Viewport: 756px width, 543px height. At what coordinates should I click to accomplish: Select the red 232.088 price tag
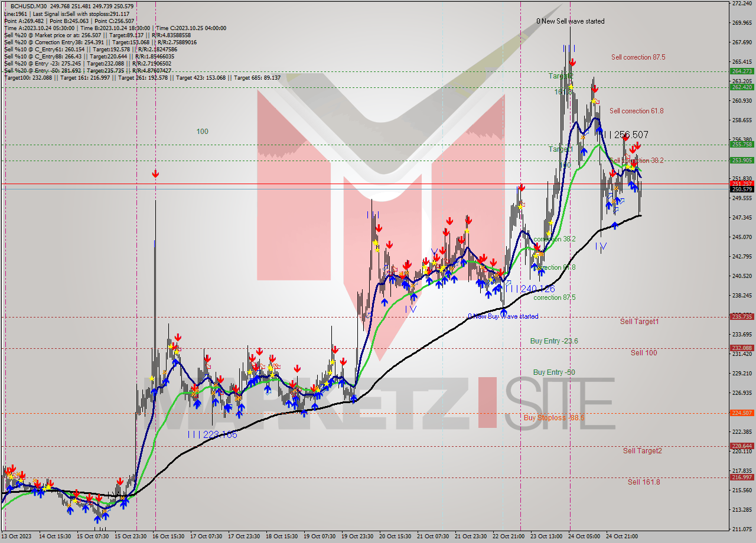click(742, 348)
